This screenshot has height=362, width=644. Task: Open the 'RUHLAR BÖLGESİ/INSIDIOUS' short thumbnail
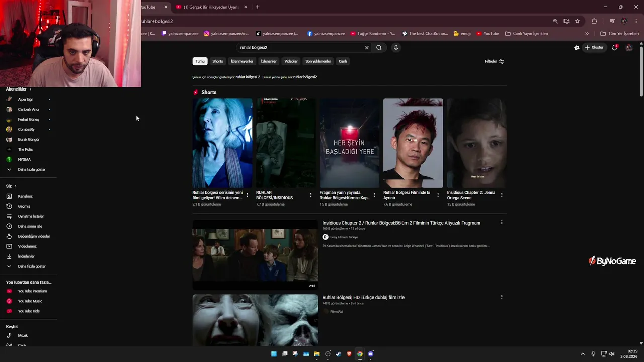(x=286, y=143)
